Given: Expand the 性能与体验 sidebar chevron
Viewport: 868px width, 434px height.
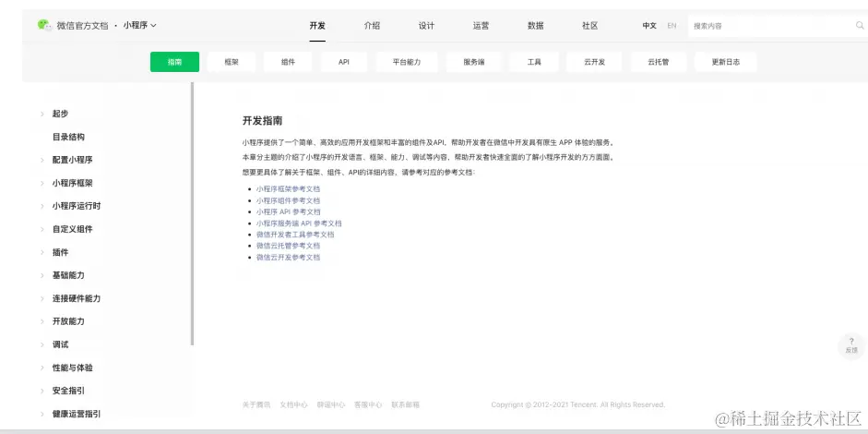Looking at the screenshot, I should tap(42, 368).
